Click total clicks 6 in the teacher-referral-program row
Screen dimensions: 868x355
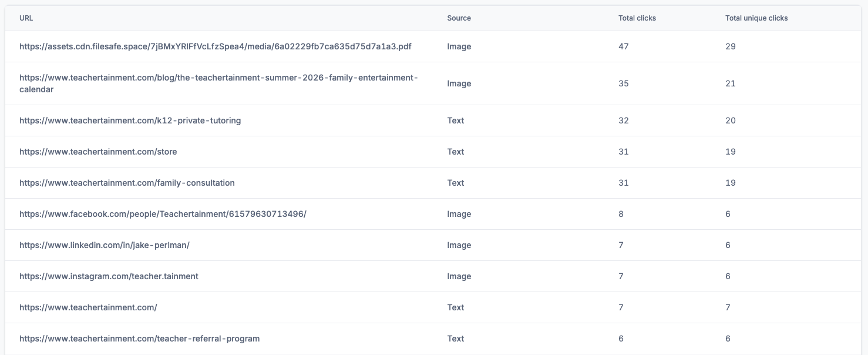[621, 339]
